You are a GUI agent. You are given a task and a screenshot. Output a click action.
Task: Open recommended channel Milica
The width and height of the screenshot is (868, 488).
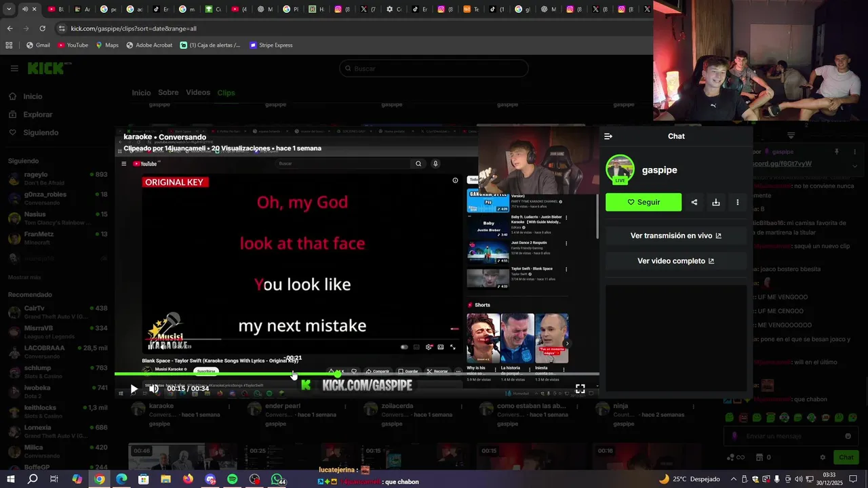[x=58, y=451]
